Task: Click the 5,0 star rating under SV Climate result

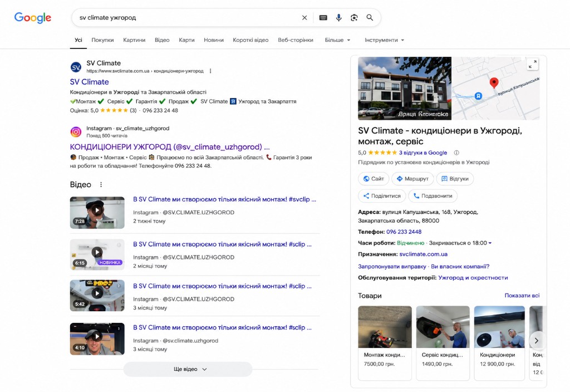Action: point(114,111)
